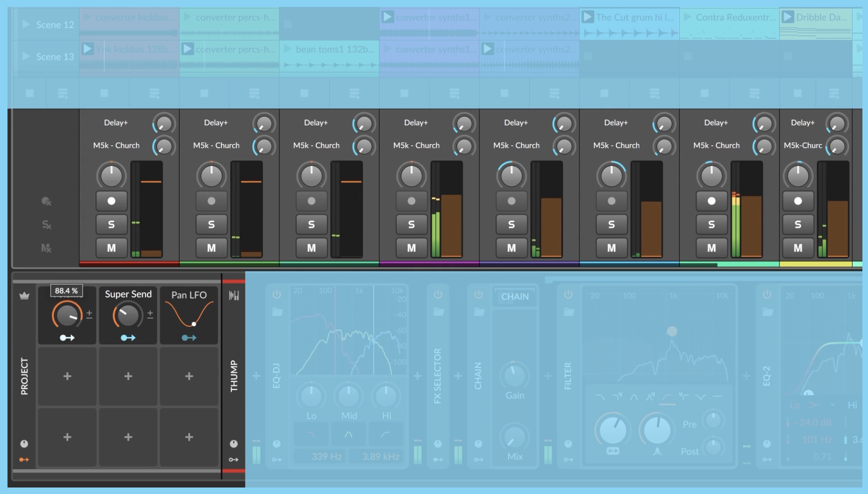Select the CHAIN tab in FX Selector
The width and height of the screenshot is (868, 494).
click(515, 297)
